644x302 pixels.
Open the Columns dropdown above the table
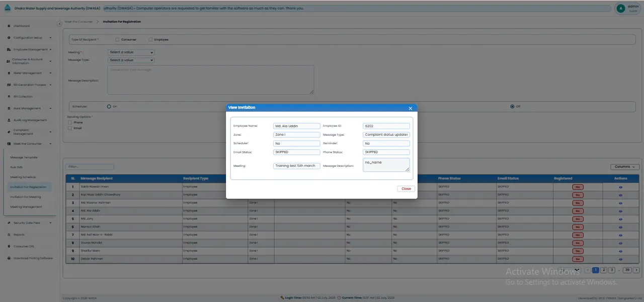(625, 167)
